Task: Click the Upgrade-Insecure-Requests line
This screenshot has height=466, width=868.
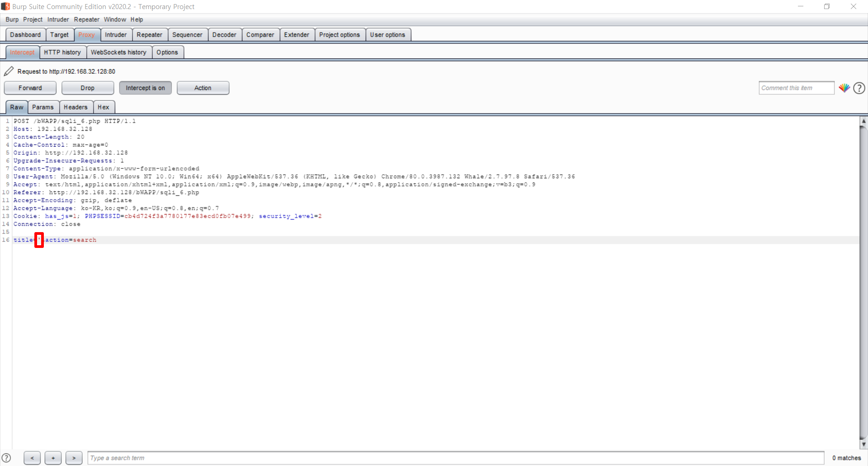Action: click(x=69, y=161)
